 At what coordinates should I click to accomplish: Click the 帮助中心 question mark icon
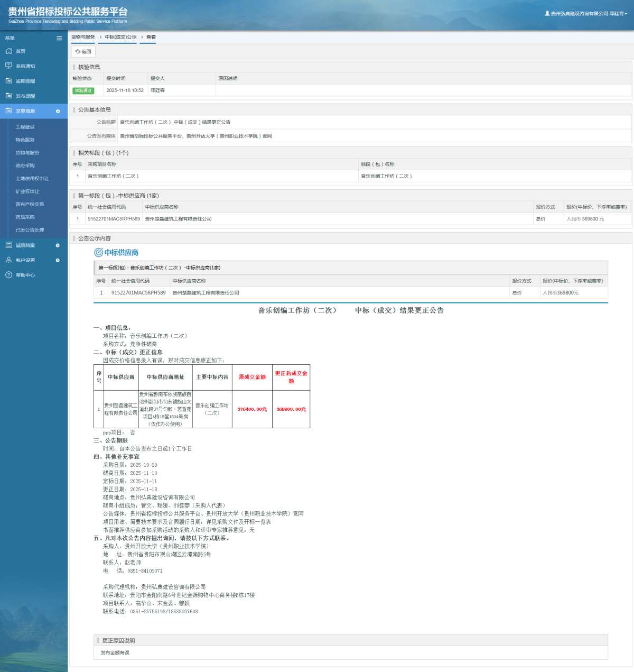(8, 275)
